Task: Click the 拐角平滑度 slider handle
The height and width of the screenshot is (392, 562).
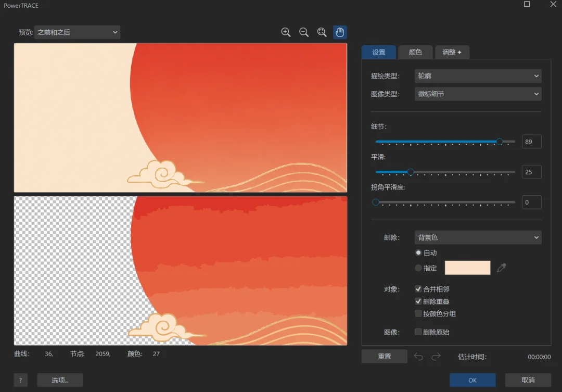Action: (x=376, y=203)
